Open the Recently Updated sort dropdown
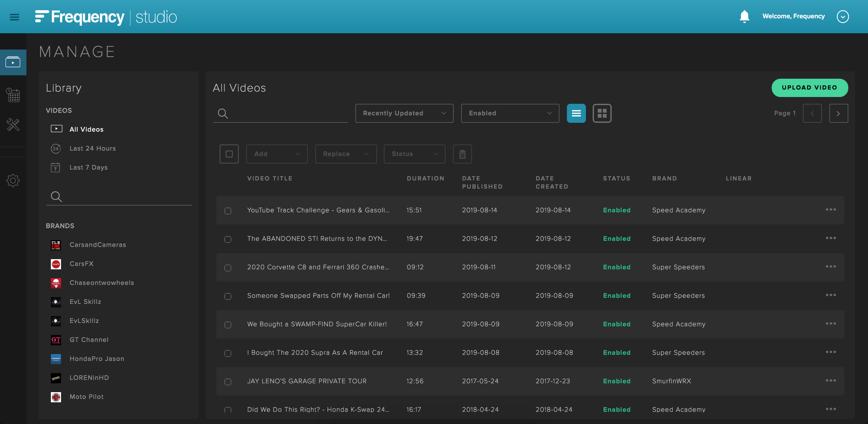 pyautogui.click(x=404, y=113)
